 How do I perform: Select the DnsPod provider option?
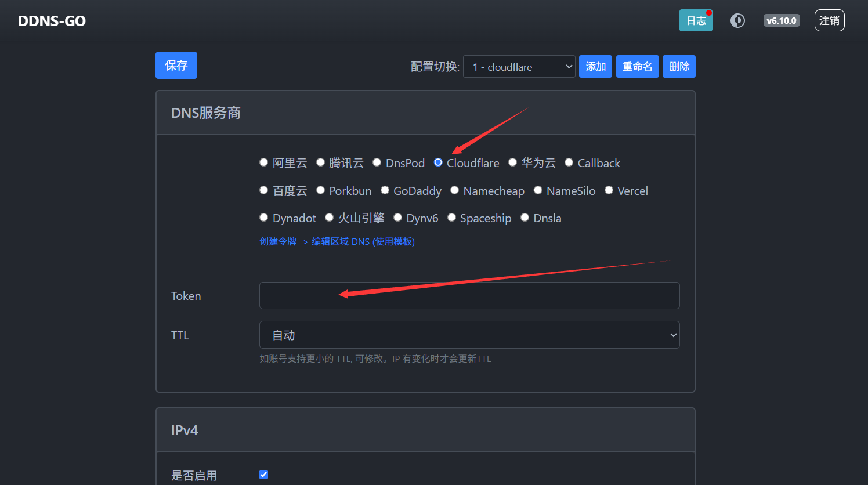coord(377,162)
